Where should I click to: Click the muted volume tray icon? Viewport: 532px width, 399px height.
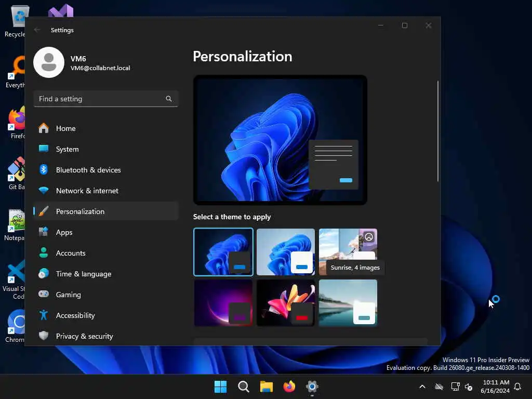469,387
